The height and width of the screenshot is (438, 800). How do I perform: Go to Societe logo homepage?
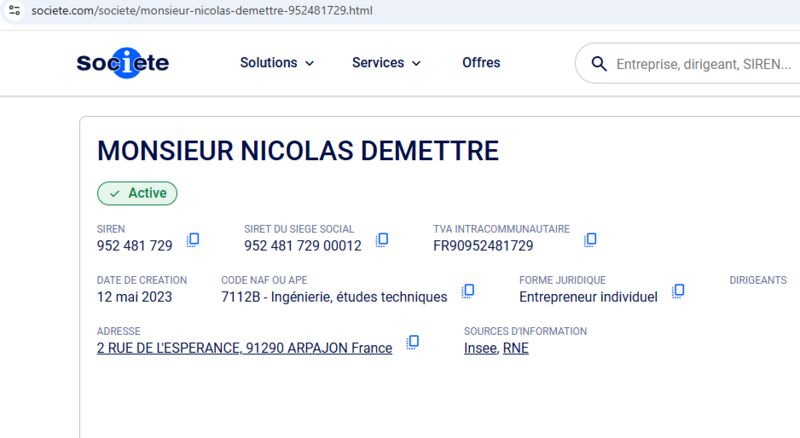[123, 63]
